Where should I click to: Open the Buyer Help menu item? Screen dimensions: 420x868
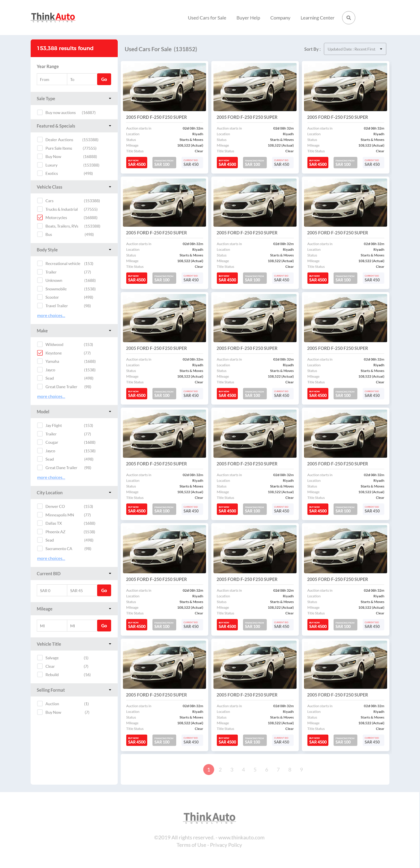coord(248,18)
